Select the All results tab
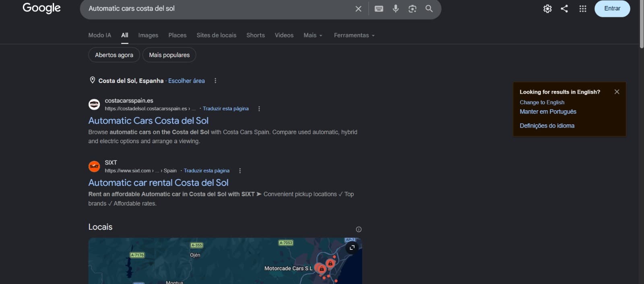 (125, 35)
